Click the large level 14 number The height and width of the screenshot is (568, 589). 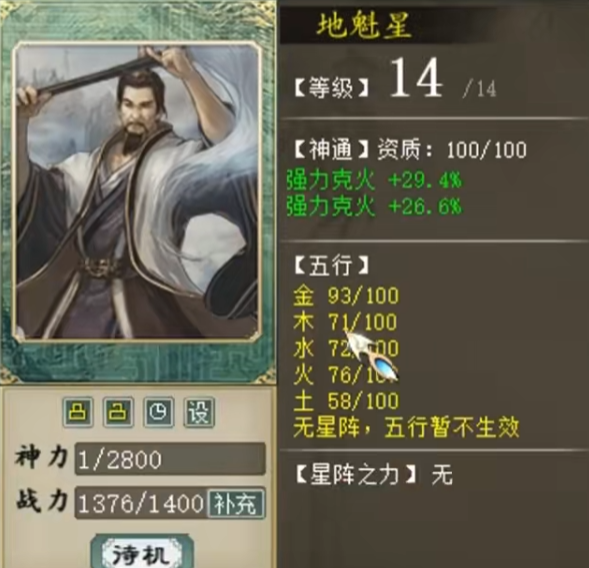pyautogui.click(x=415, y=78)
